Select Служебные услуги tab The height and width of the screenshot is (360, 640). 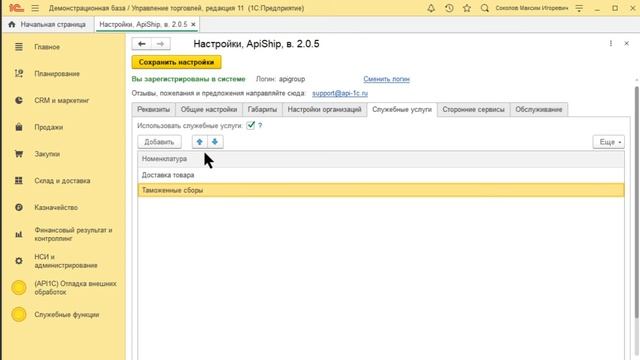pyautogui.click(x=402, y=109)
